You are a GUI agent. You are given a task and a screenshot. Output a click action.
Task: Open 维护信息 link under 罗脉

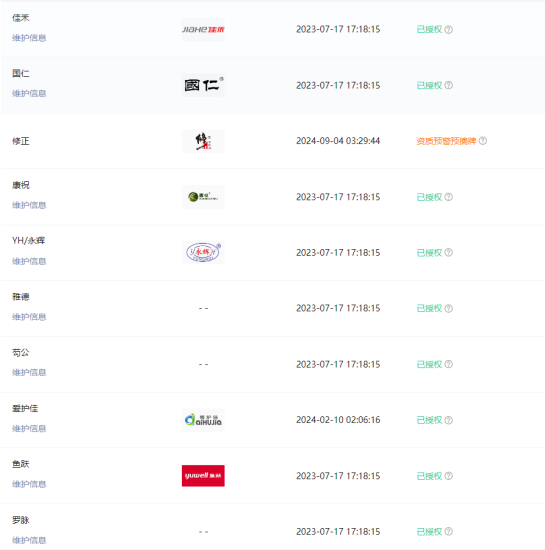pyautogui.click(x=29, y=540)
